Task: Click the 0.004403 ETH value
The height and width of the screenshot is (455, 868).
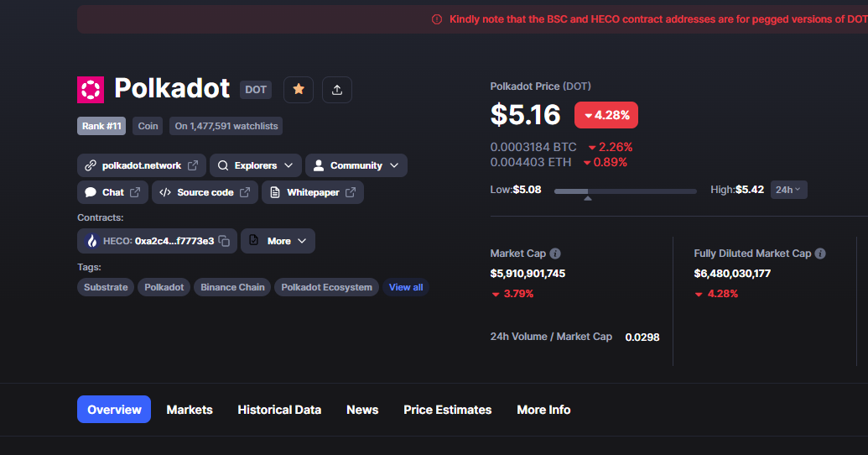Action: tap(530, 162)
